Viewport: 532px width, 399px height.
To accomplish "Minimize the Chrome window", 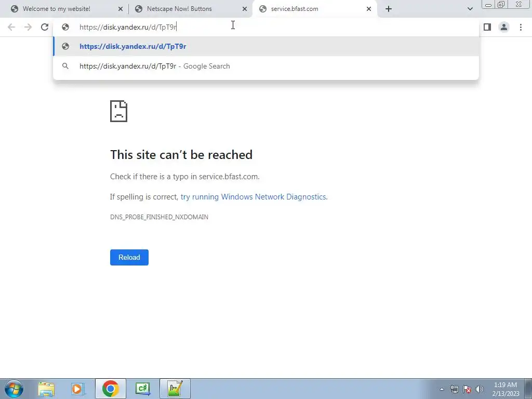I will tap(488, 4).
